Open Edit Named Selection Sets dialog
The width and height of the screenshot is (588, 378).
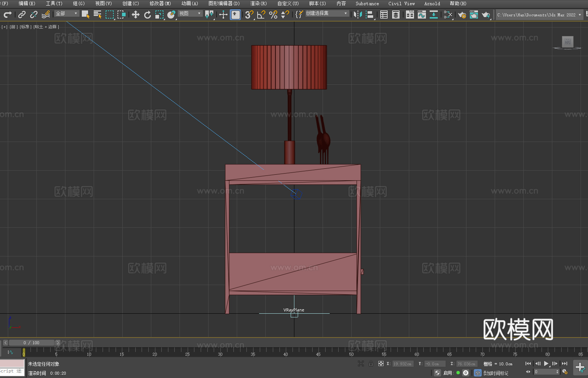click(x=299, y=14)
